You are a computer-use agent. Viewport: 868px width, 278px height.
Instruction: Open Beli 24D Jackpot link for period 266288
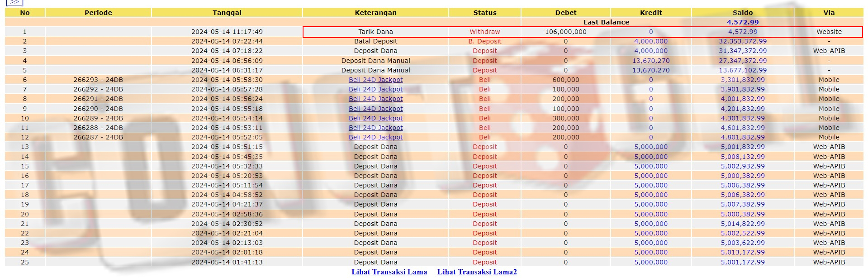[375, 128]
